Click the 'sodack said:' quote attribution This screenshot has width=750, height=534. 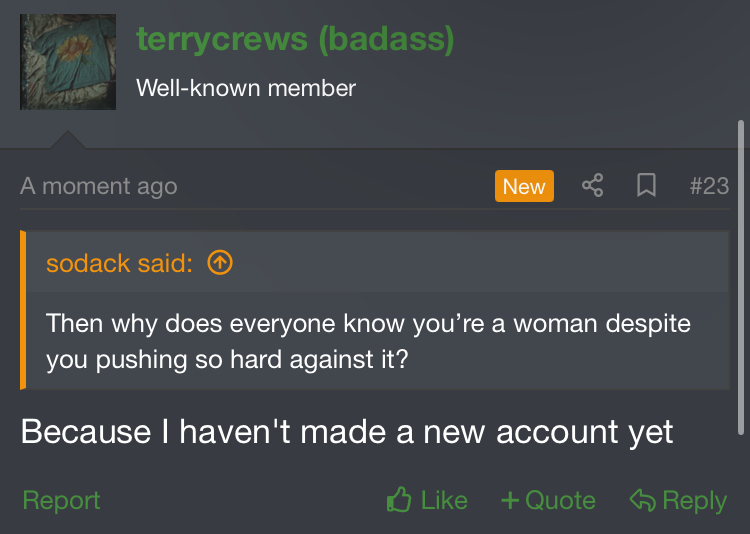(120, 263)
